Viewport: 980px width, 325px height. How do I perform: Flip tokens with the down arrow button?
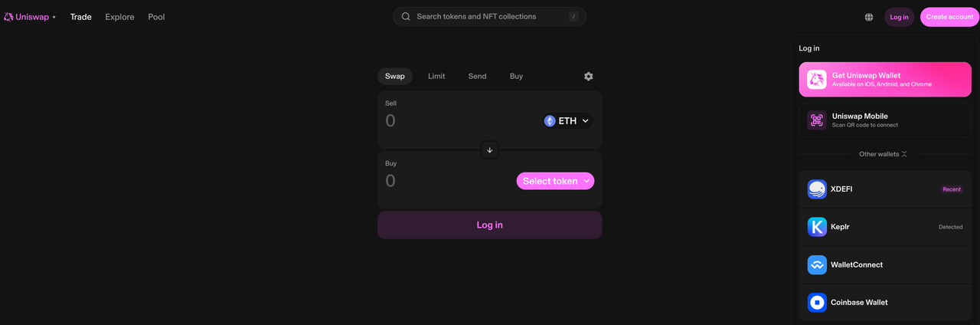click(x=490, y=150)
